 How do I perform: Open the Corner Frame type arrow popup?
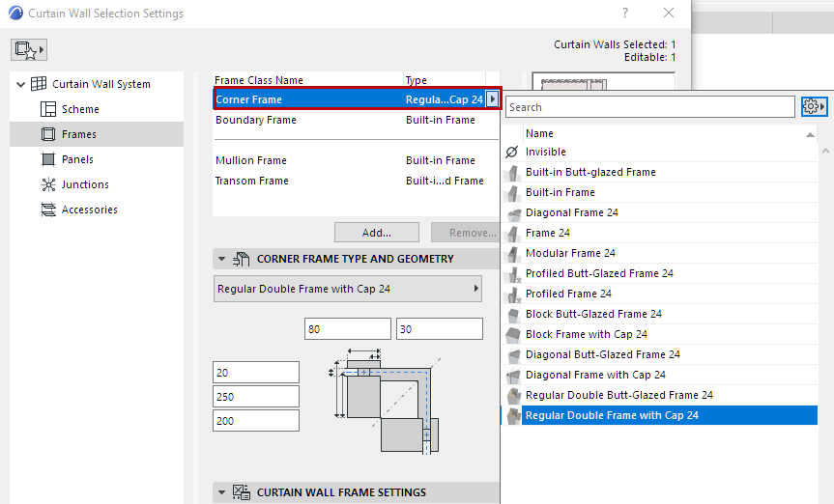tap(493, 98)
